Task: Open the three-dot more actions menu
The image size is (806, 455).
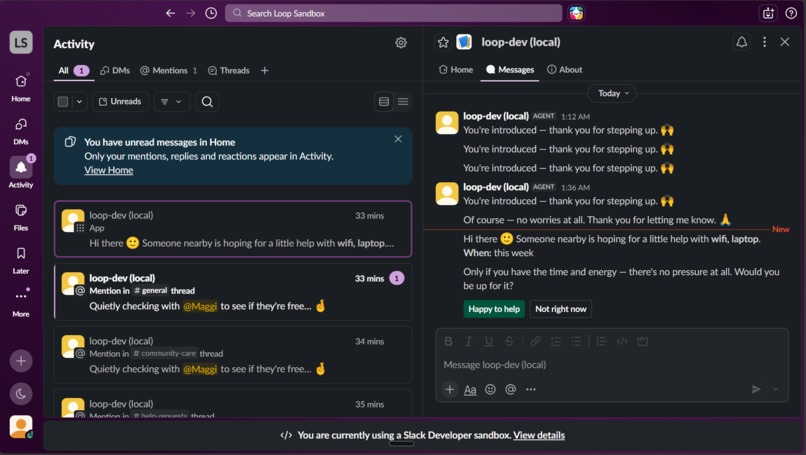Action: [764, 42]
